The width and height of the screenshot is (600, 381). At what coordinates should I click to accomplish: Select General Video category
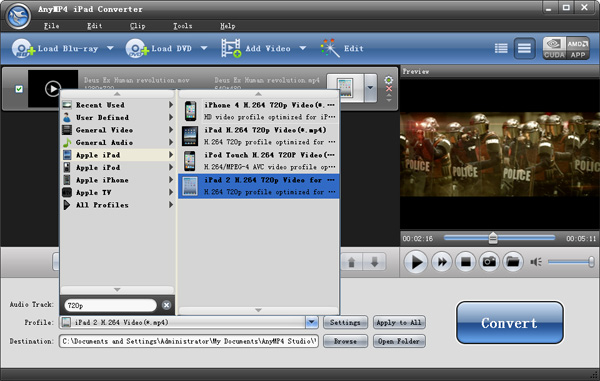tap(118, 130)
